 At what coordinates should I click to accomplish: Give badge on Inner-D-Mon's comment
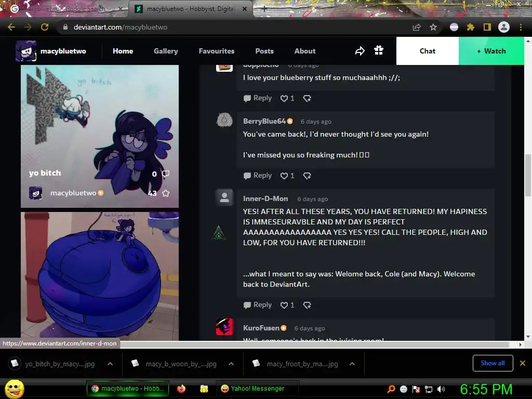click(x=307, y=305)
